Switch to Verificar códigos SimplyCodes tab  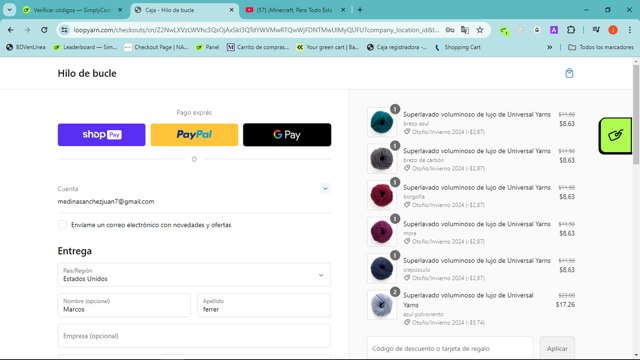[73, 10]
